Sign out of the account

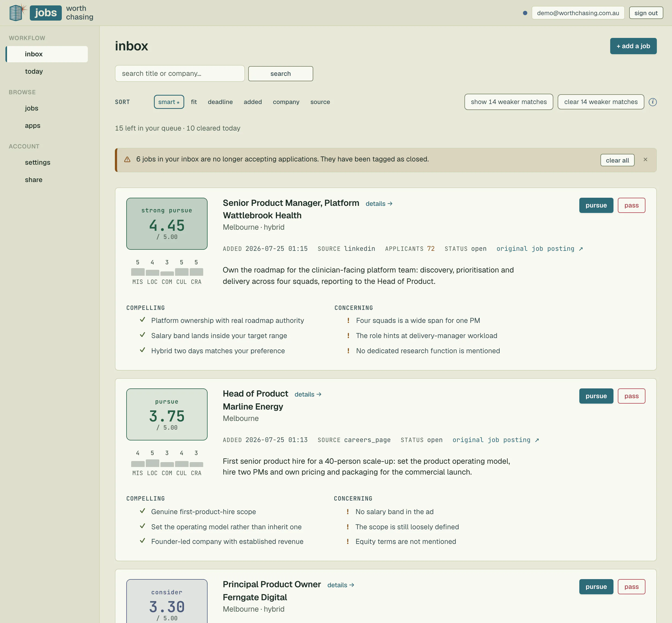point(646,13)
